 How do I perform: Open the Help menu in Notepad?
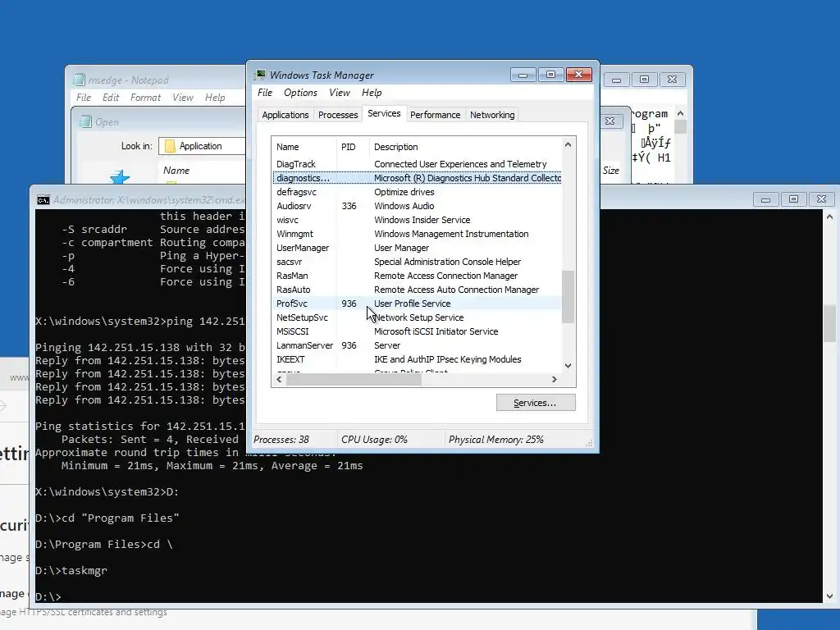pyautogui.click(x=215, y=98)
